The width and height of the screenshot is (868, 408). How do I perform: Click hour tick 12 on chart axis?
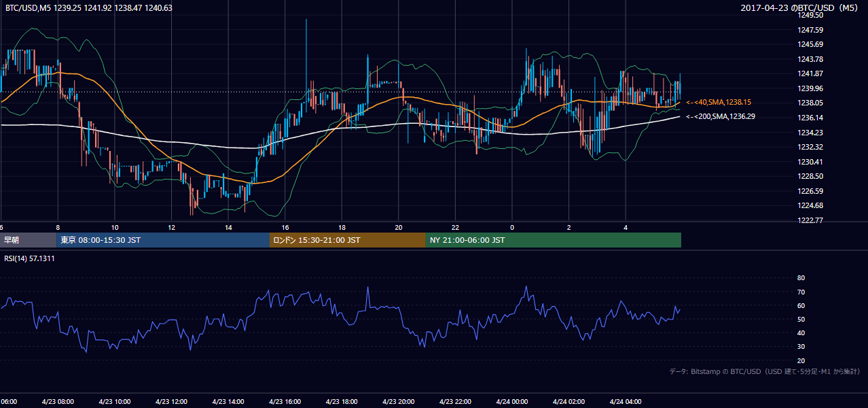[x=171, y=227]
